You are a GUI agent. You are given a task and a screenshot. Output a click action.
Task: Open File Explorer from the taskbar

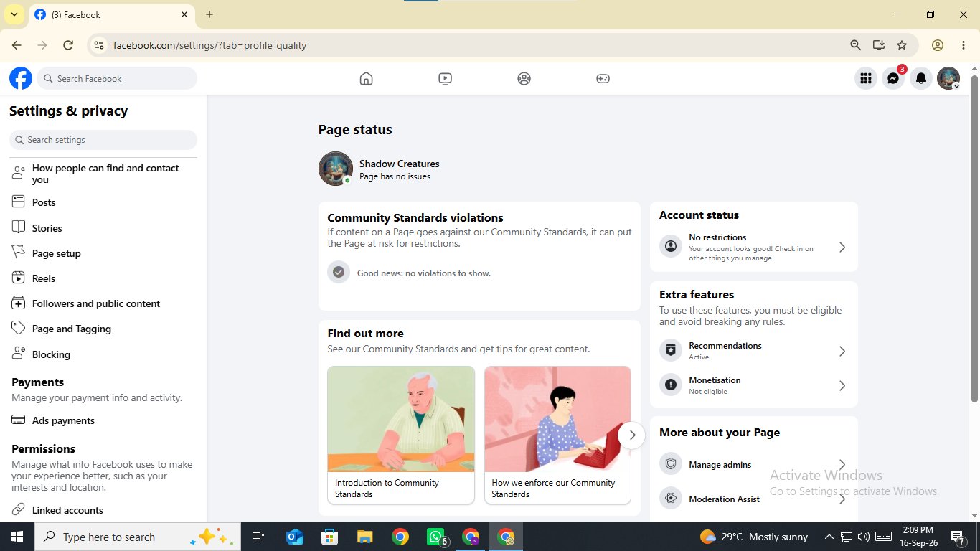pos(365,537)
